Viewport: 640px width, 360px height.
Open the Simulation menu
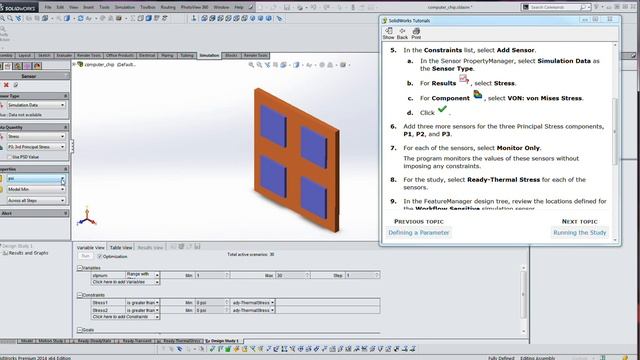pos(124,7)
